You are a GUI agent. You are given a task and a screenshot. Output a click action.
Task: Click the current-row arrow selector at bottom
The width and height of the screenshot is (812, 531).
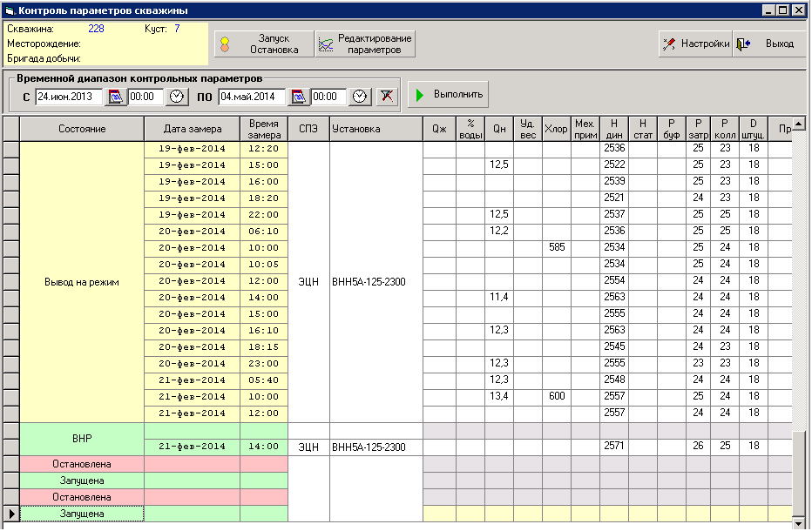click(x=11, y=514)
